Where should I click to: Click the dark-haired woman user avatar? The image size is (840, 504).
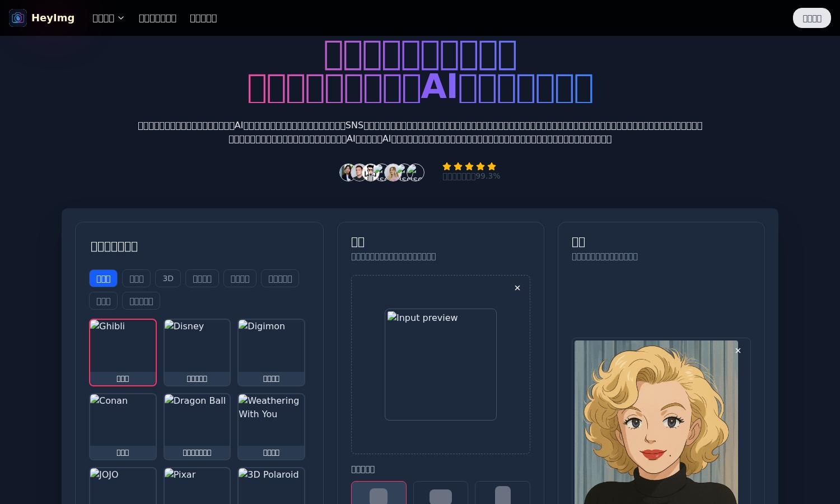click(x=348, y=172)
